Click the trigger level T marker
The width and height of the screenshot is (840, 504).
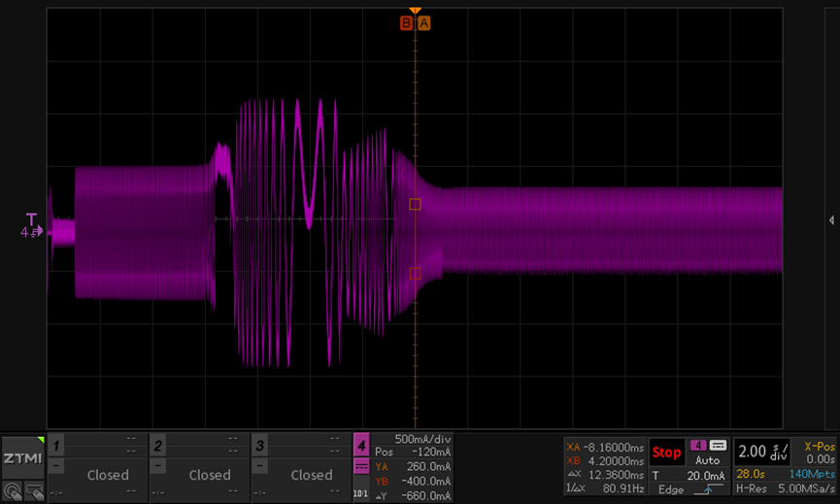(x=32, y=219)
